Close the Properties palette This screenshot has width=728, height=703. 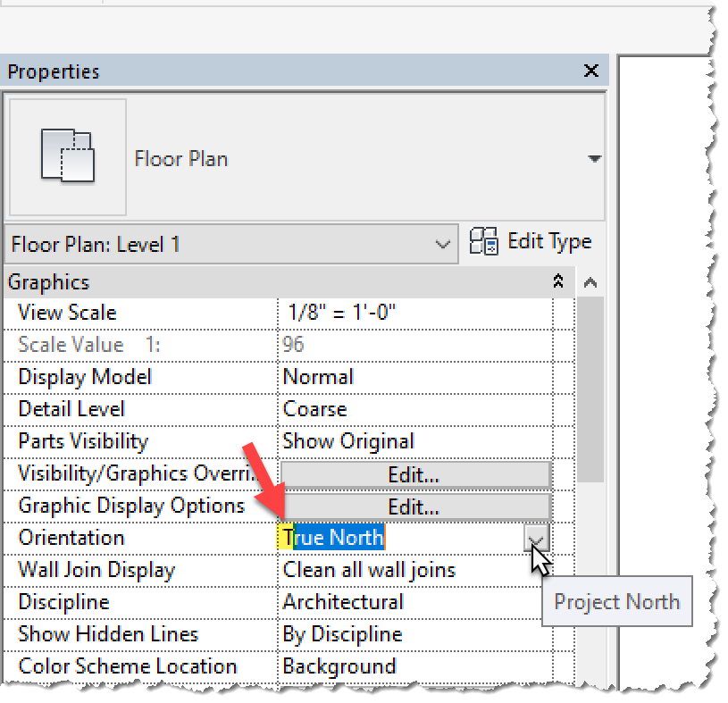[590, 71]
